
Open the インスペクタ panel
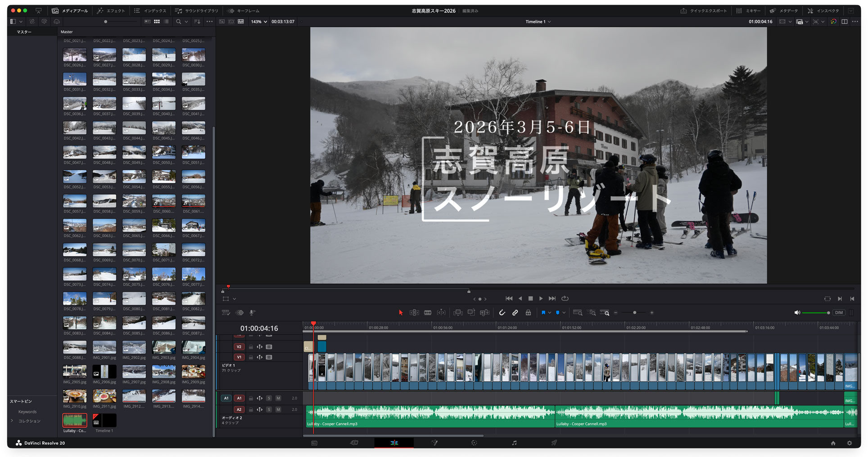823,11
